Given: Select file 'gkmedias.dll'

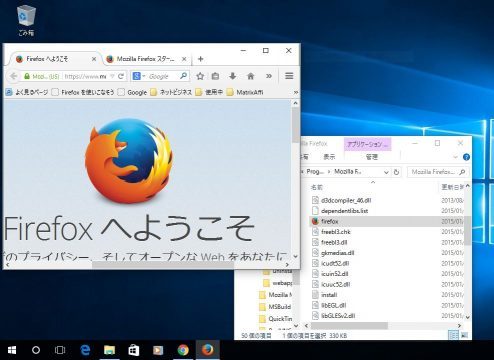Looking at the screenshot, I should click(337, 253).
